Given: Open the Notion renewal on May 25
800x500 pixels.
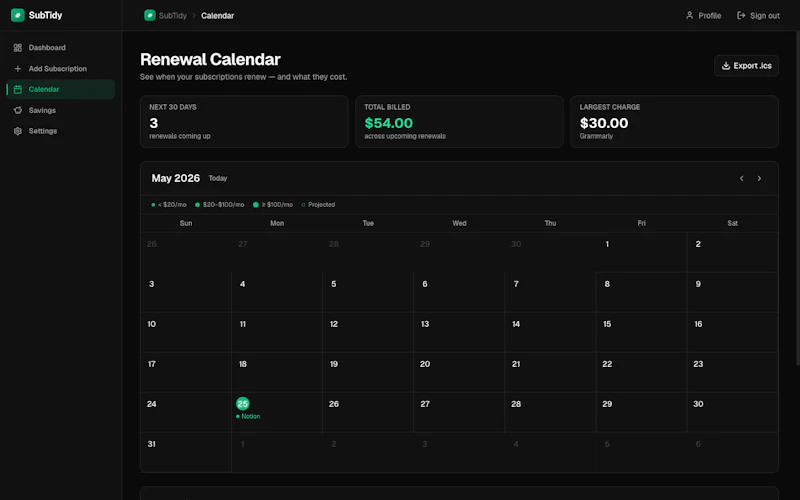Looking at the screenshot, I should tap(248, 416).
